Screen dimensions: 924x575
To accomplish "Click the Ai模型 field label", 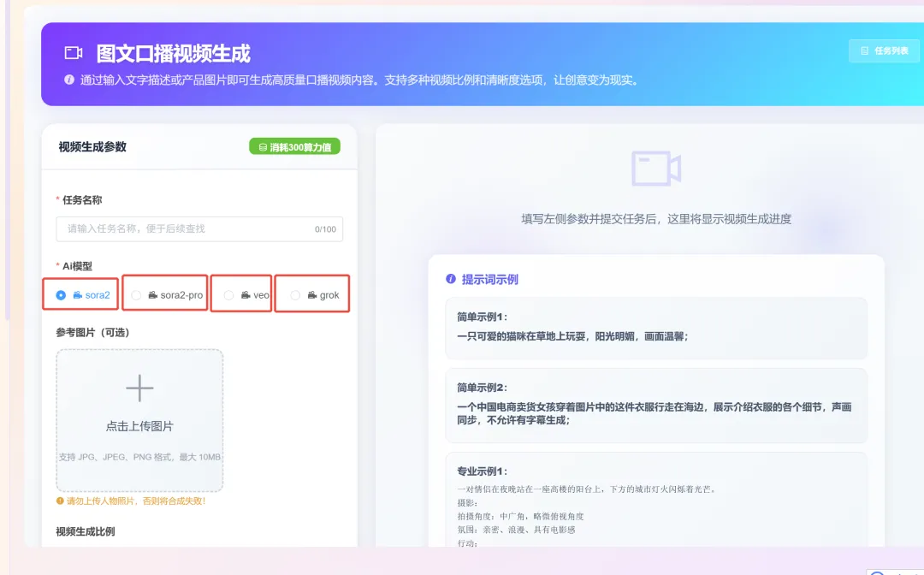I will point(77,266).
